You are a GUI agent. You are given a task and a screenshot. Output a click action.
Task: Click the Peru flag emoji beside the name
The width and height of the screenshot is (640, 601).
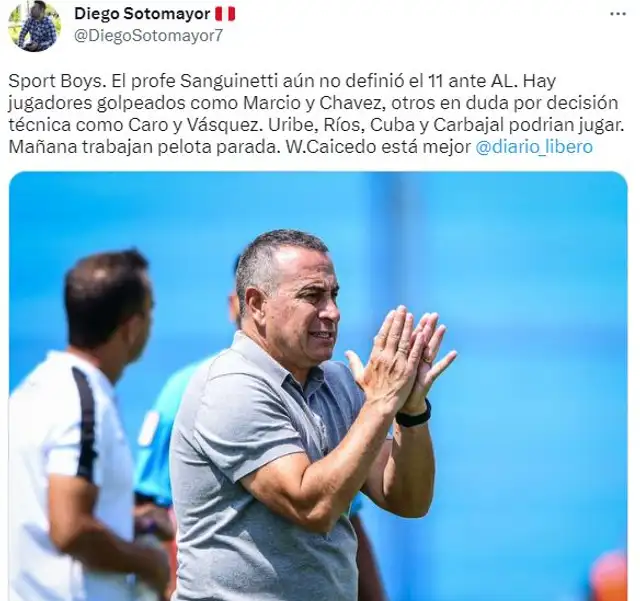(225, 14)
